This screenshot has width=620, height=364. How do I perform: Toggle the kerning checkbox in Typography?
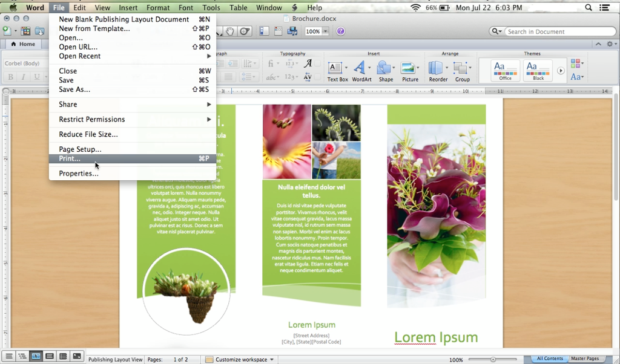[317, 77]
